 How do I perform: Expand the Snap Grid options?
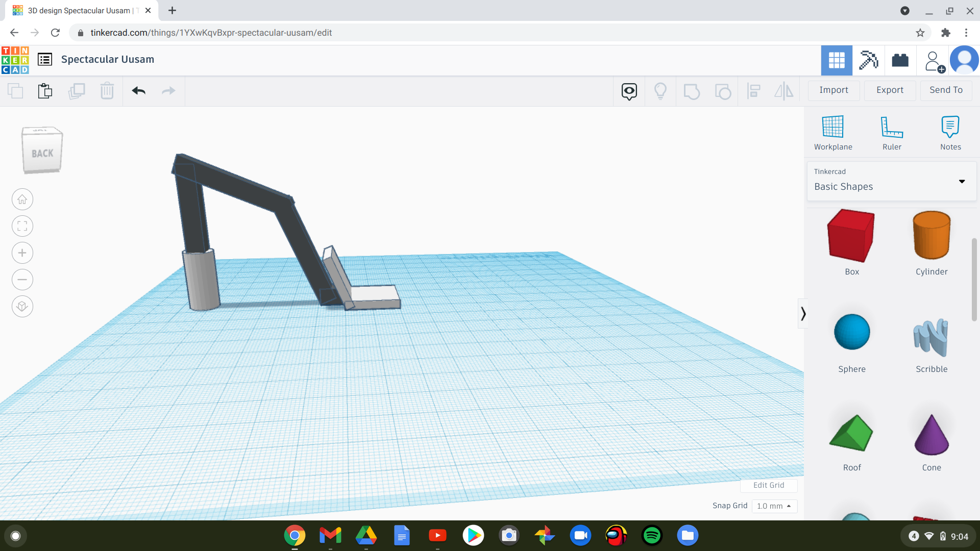coord(773,505)
